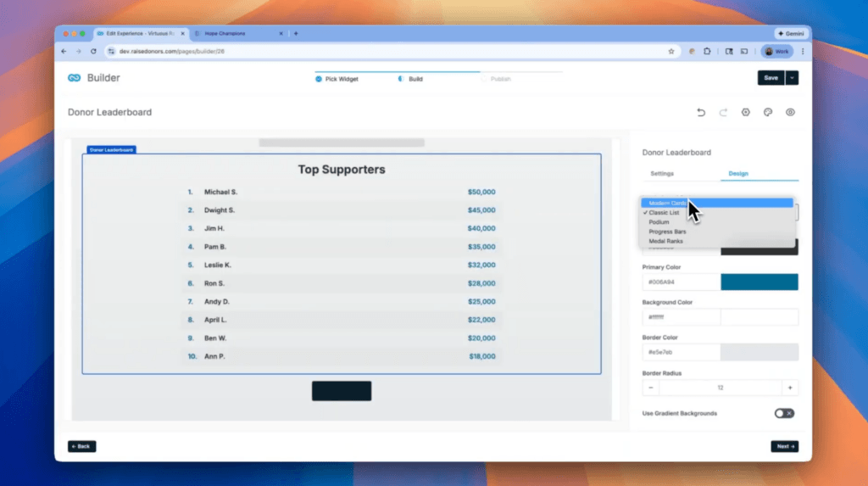Close the Hope Champions tab
The width and height of the screenshot is (868, 486).
(281, 33)
